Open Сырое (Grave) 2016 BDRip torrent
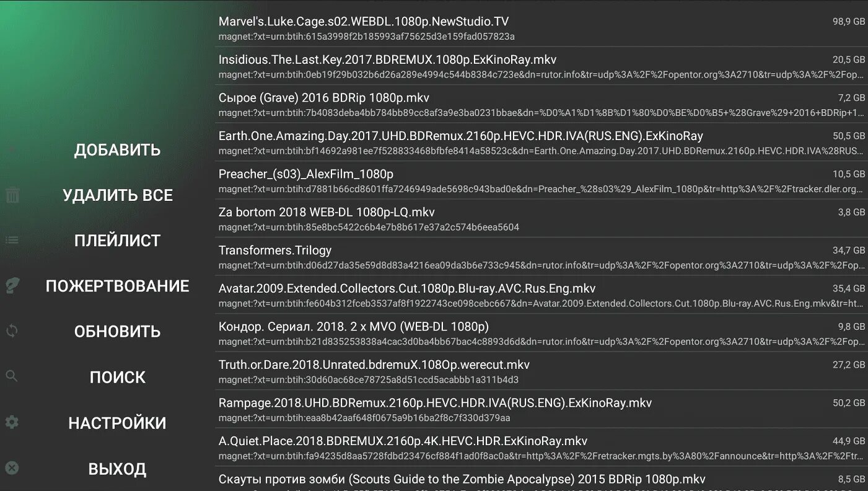The height and width of the screenshot is (491, 868). click(324, 98)
